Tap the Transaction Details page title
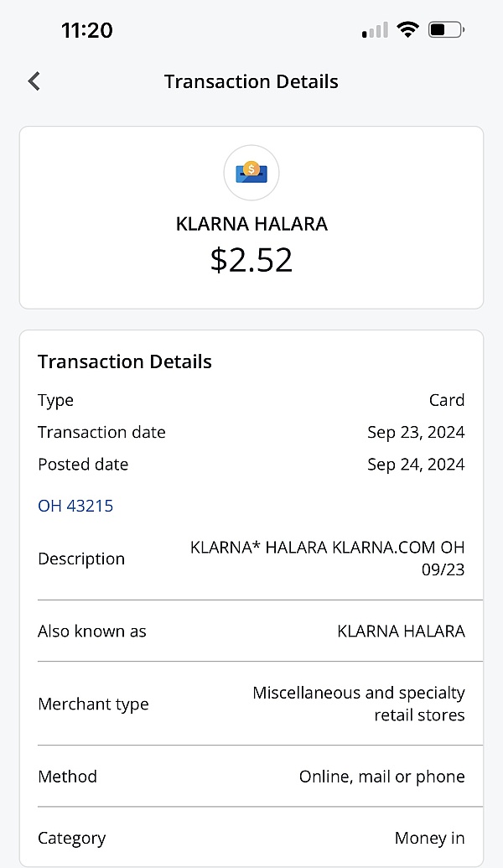503x868 pixels. (x=251, y=81)
